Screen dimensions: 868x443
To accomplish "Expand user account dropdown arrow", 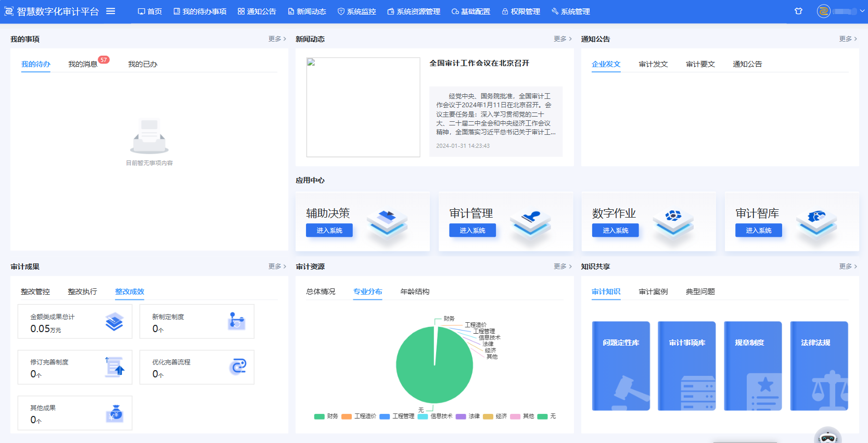I will tap(862, 11).
